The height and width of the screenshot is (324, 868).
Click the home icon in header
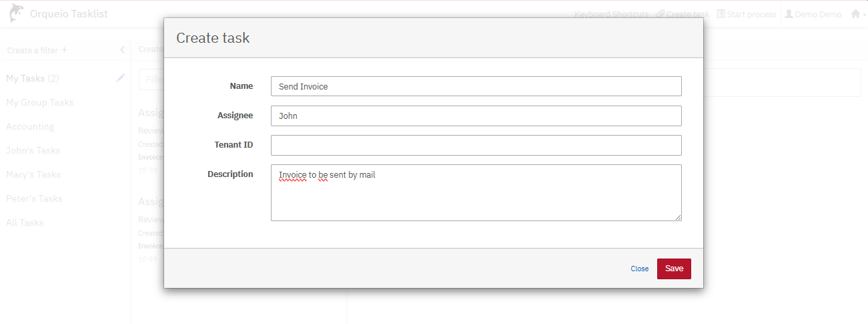tap(855, 14)
